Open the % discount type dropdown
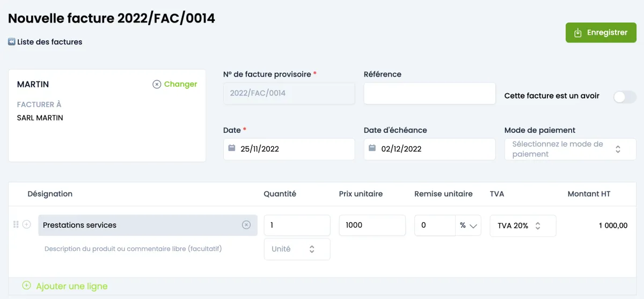Viewport: 644px width, 299px height. pyautogui.click(x=468, y=226)
